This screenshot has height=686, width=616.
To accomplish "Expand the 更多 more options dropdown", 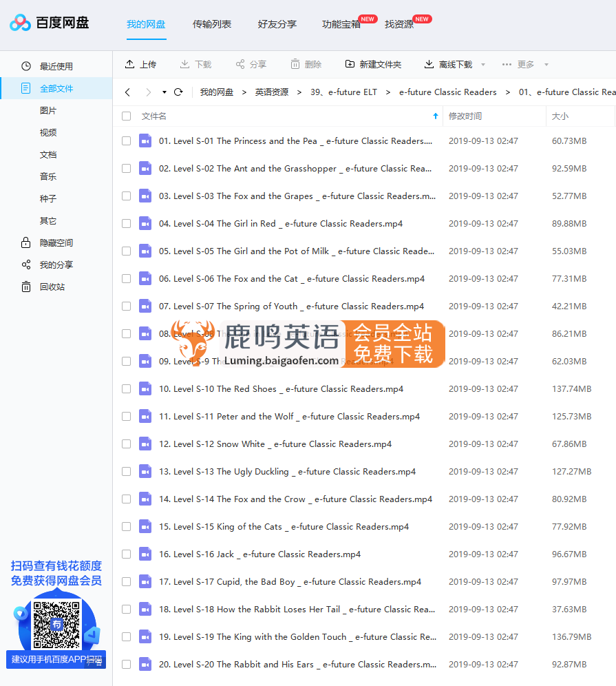I will [546, 65].
